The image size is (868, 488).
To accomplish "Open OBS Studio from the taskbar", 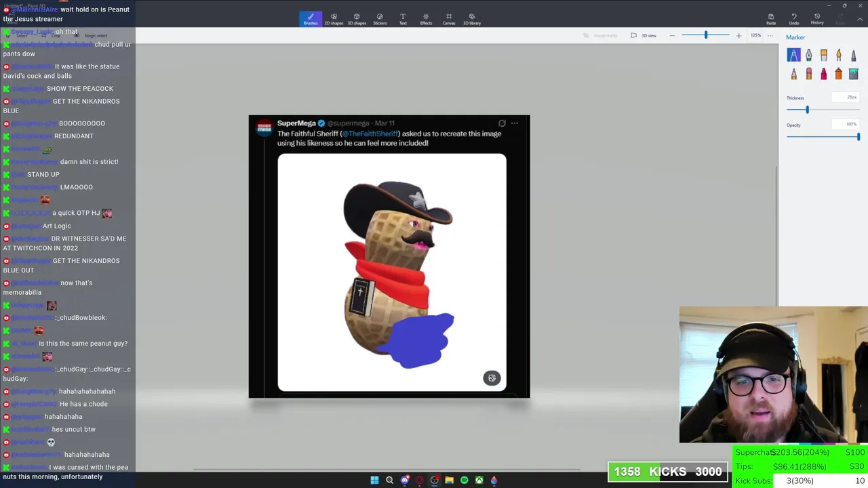I will click(435, 481).
